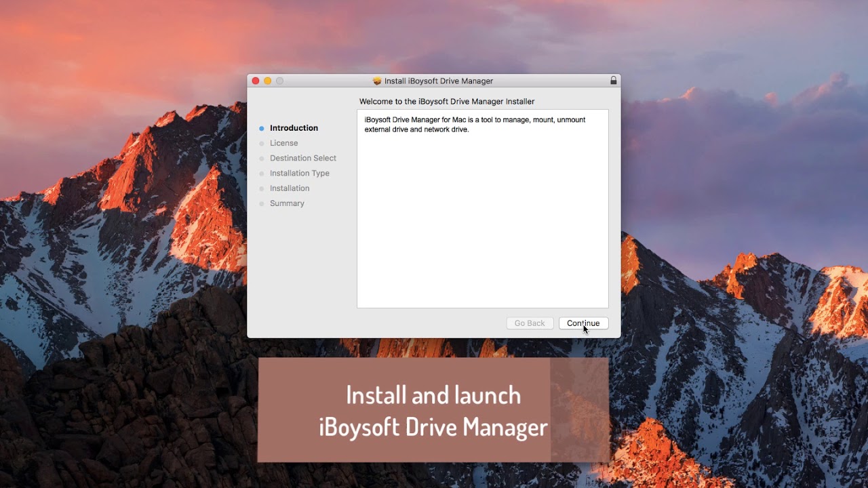Select the Destination Select step
The width and height of the screenshot is (868, 488).
(303, 158)
